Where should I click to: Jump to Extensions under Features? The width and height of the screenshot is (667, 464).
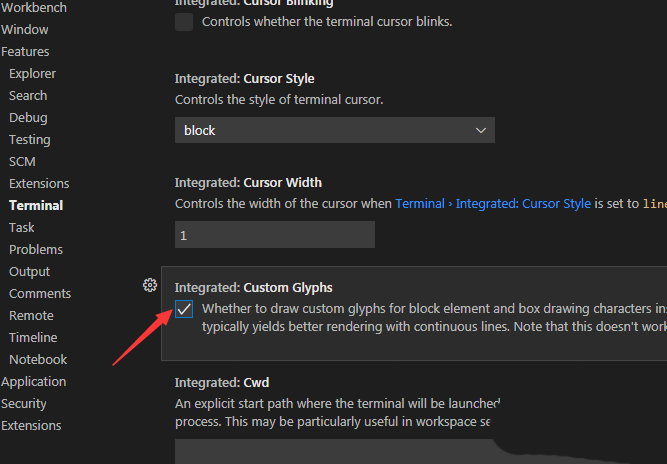pyautogui.click(x=39, y=184)
